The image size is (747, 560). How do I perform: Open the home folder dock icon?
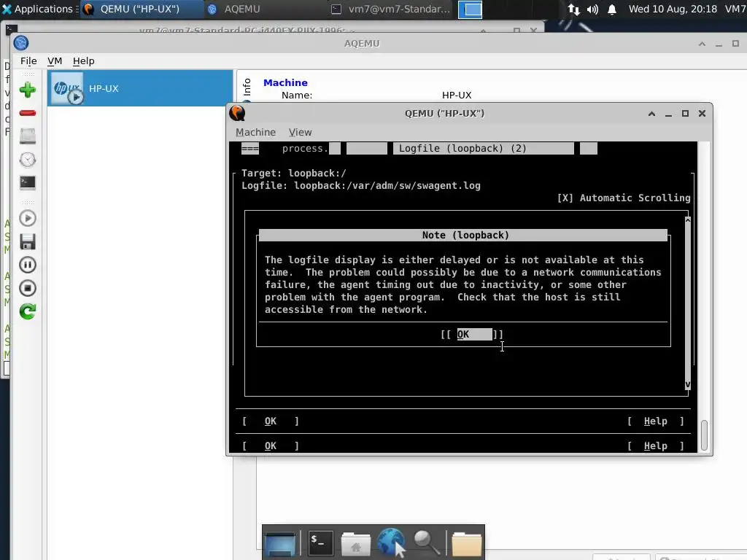click(356, 543)
